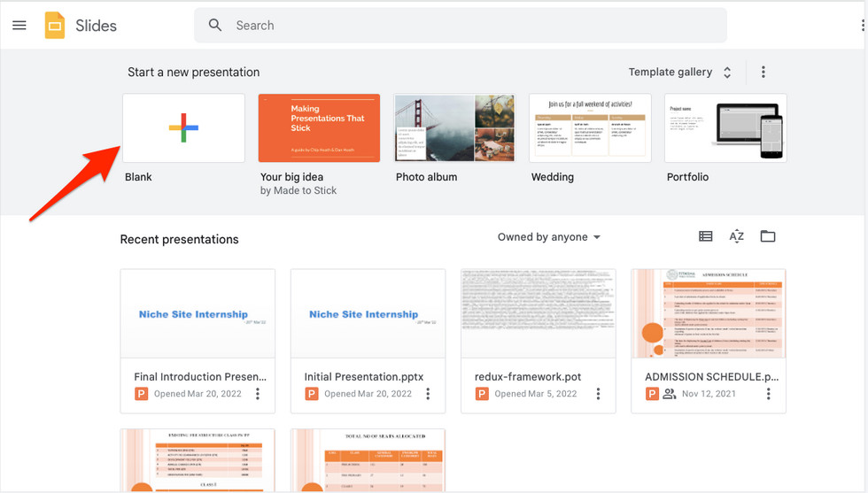
Task: Open the Owned by anyone dropdown
Action: coord(549,237)
